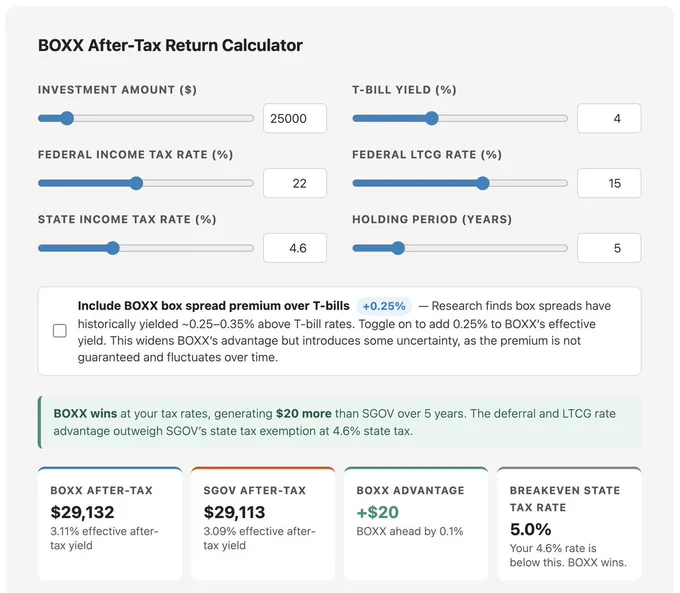
Task: Click the investment amount field showing 25000
Action: click(295, 118)
